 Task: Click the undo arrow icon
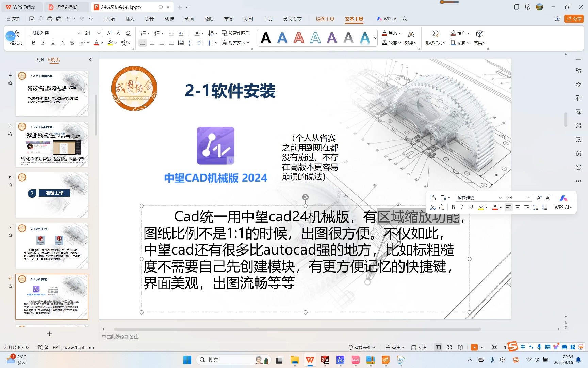(68, 19)
